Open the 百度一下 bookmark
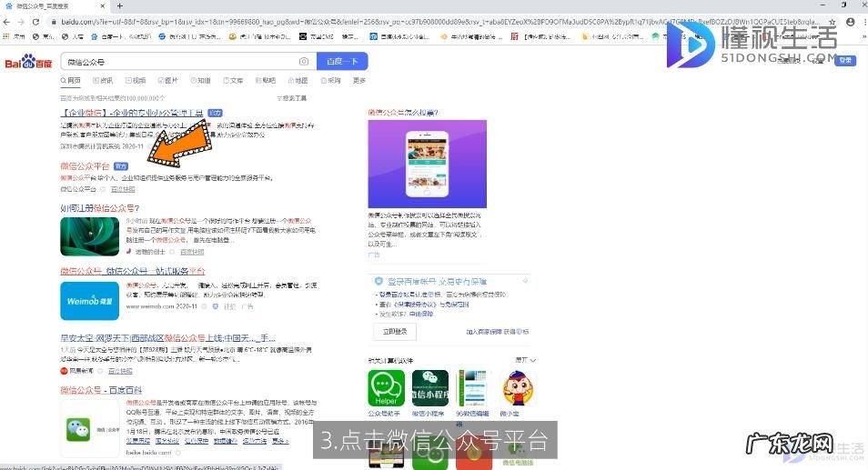 121,36
